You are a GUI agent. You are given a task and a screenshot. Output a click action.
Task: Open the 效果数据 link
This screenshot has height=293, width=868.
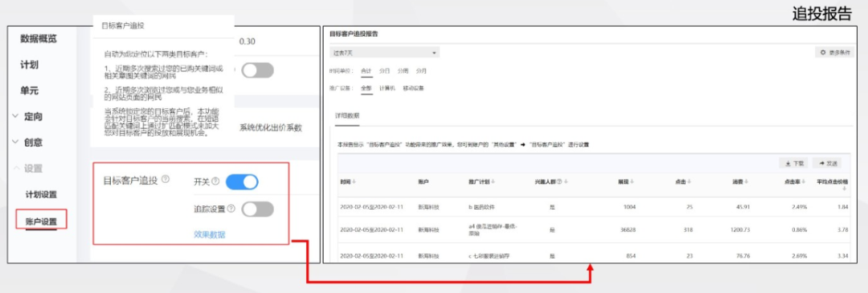coord(209,234)
